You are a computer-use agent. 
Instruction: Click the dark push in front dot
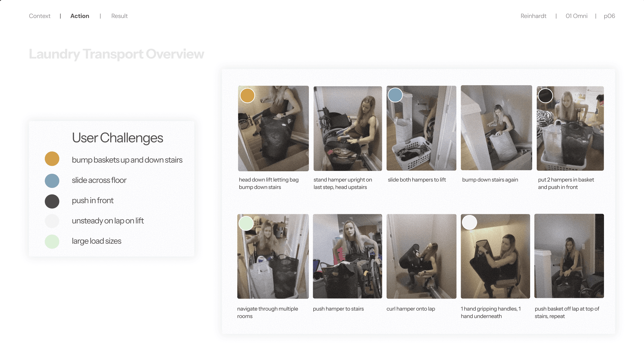(x=52, y=201)
